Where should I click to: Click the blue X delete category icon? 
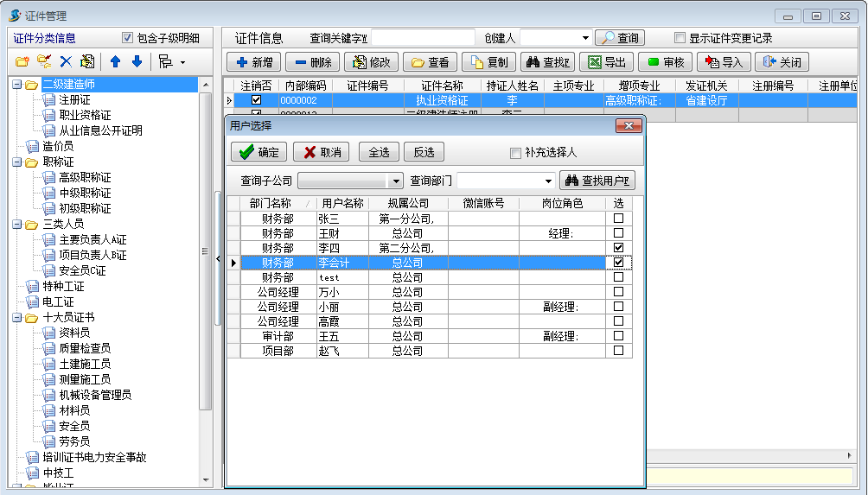tap(66, 62)
